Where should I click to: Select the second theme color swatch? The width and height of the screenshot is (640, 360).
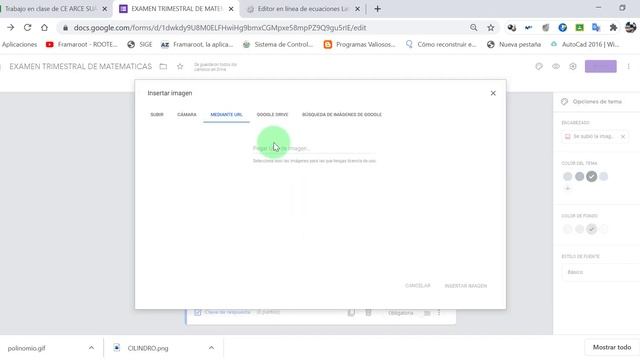click(580, 176)
